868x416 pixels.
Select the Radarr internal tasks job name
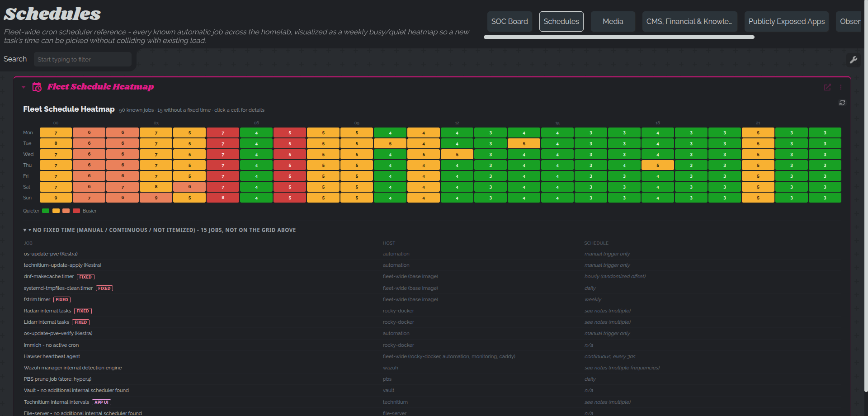[x=47, y=311]
